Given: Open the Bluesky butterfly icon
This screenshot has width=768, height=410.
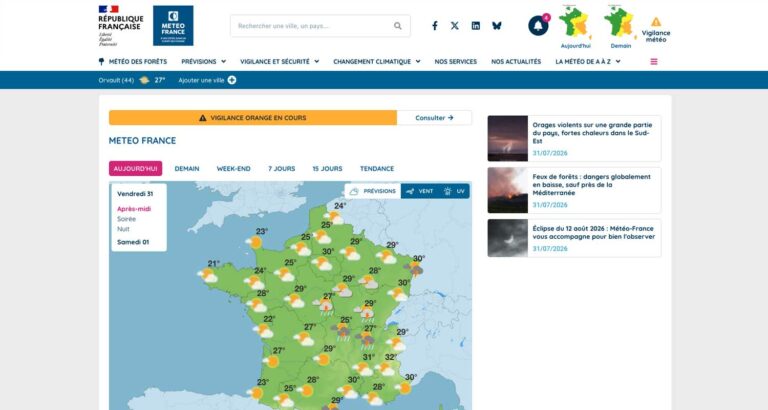Looking at the screenshot, I should pyautogui.click(x=497, y=26).
